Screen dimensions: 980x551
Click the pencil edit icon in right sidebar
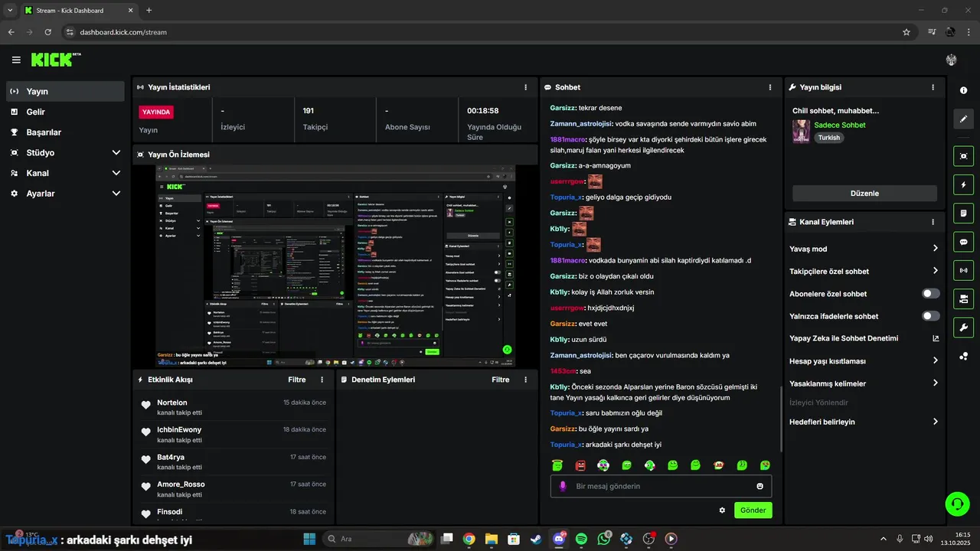(963, 119)
